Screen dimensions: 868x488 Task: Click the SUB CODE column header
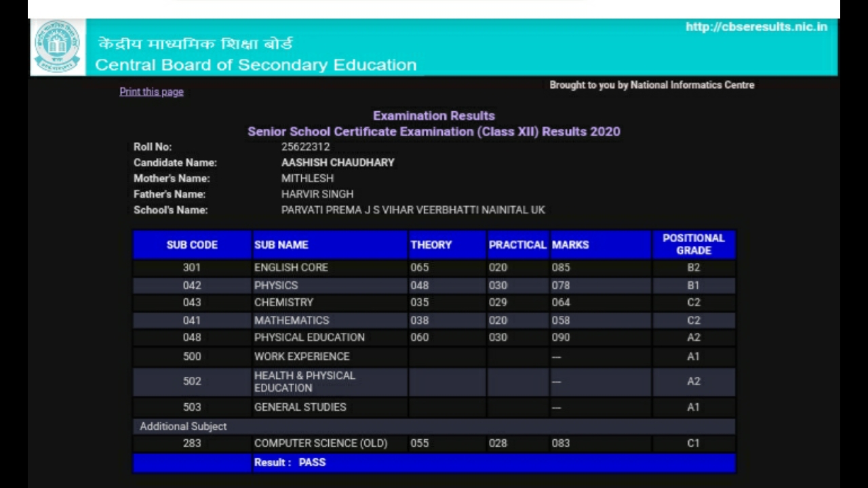coord(192,245)
